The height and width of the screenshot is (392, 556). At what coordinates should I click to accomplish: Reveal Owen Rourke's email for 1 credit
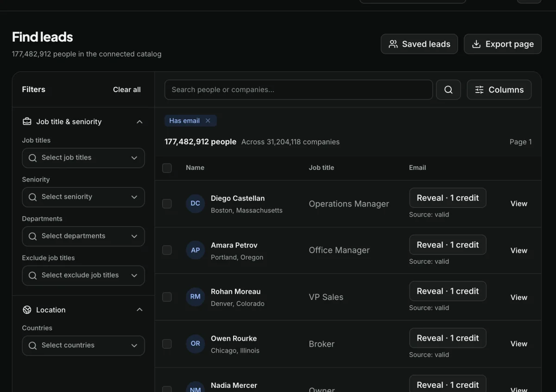point(448,338)
